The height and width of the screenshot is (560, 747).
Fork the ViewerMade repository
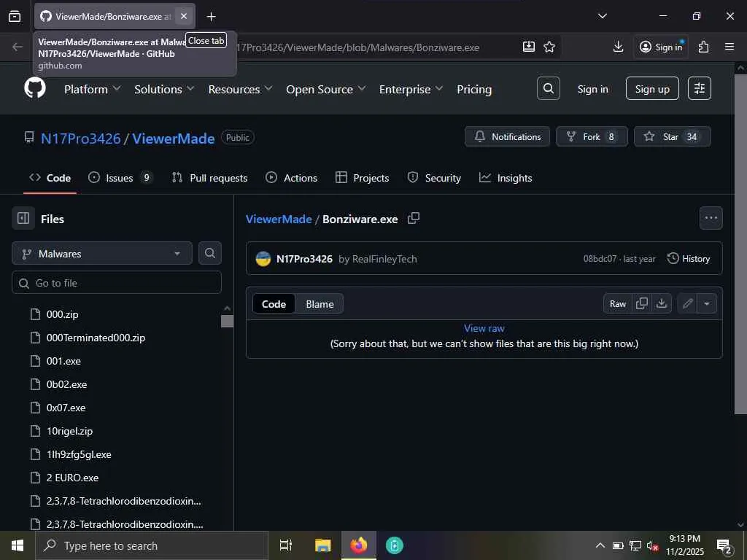[592, 136]
